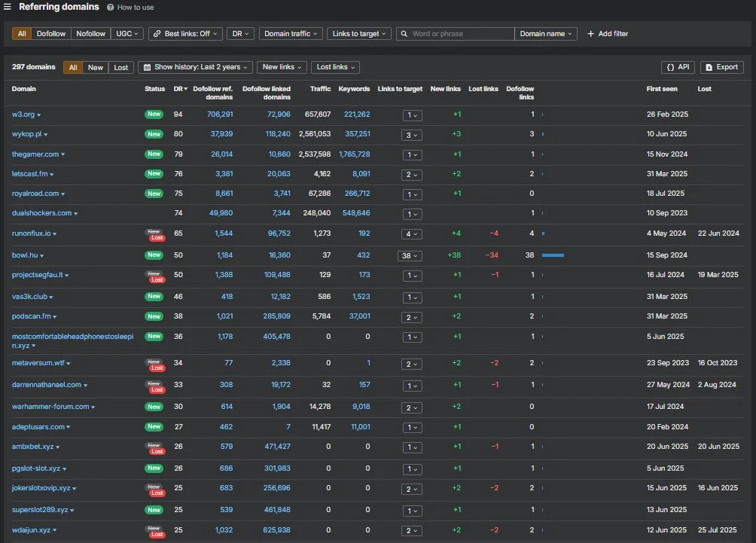Viewport: 756px width, 543px height.
Task: Open the Links to target filter dropdown
Action: [359, 34]
